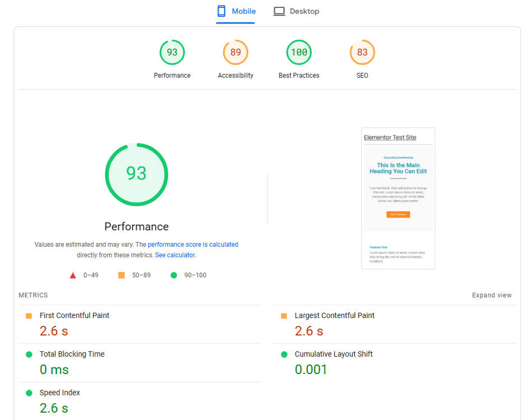The height and width of the screenshot is (420, 532).
Task: Click the orange square 50–89 legend icon
Action: (x=122, y=275)
